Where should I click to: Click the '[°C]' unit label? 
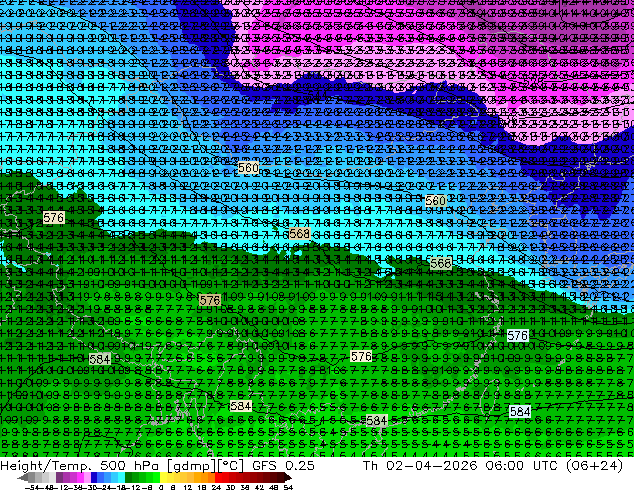[231, 466]
